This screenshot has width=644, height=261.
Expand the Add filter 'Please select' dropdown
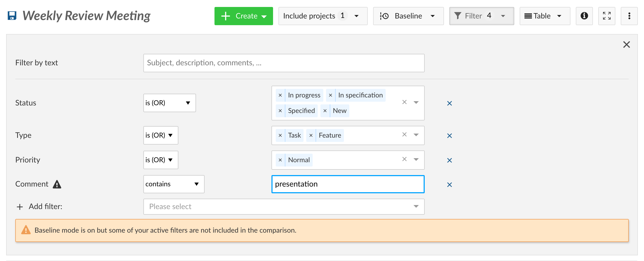(284, 207)
